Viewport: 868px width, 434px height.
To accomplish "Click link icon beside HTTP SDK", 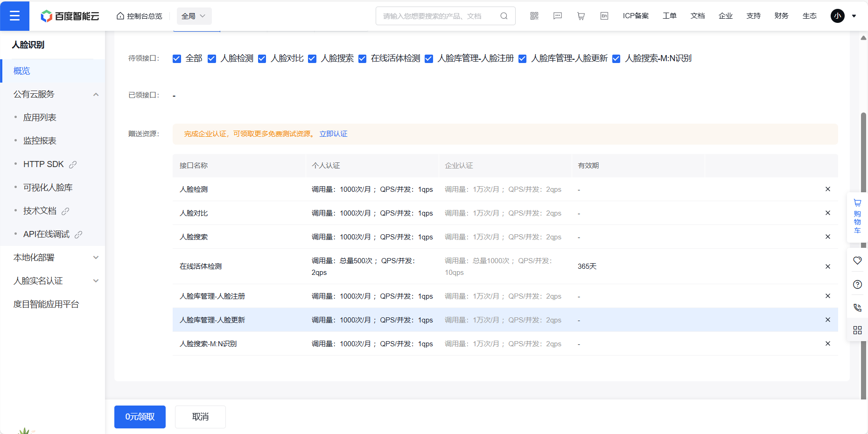I will (x=73, y=164).
